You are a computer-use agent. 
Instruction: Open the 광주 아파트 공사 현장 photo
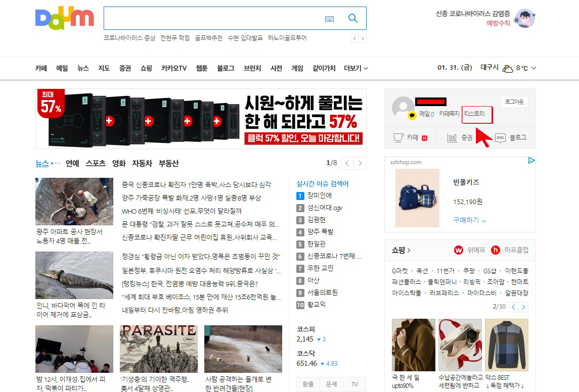click(x=74, y=202)
